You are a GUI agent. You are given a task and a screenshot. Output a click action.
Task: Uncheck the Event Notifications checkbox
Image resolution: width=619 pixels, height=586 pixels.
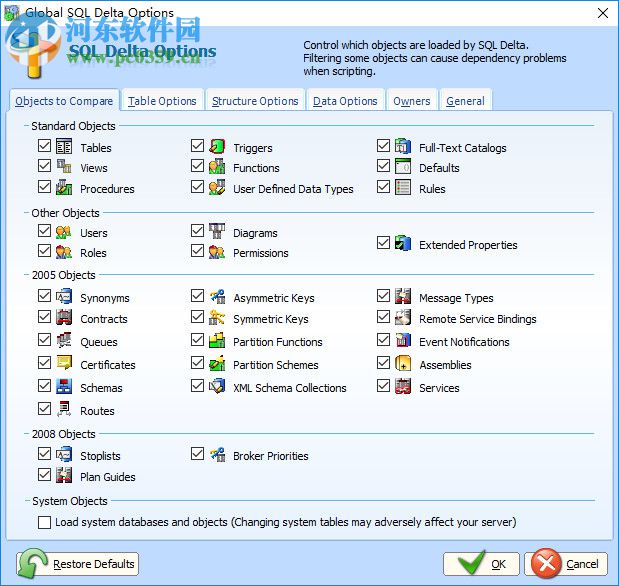coord(383,340)
